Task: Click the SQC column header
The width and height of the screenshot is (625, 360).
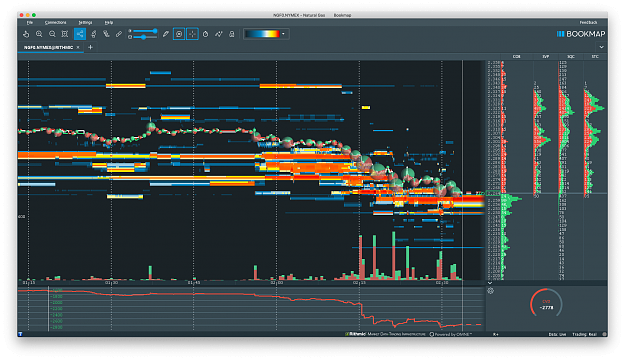Action: pyautogui.click(x=571, y=57)
